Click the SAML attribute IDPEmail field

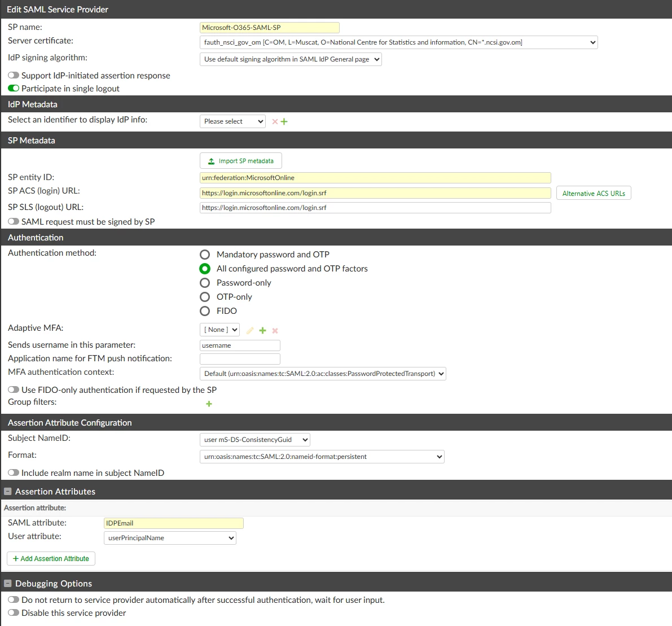(174, 523)
